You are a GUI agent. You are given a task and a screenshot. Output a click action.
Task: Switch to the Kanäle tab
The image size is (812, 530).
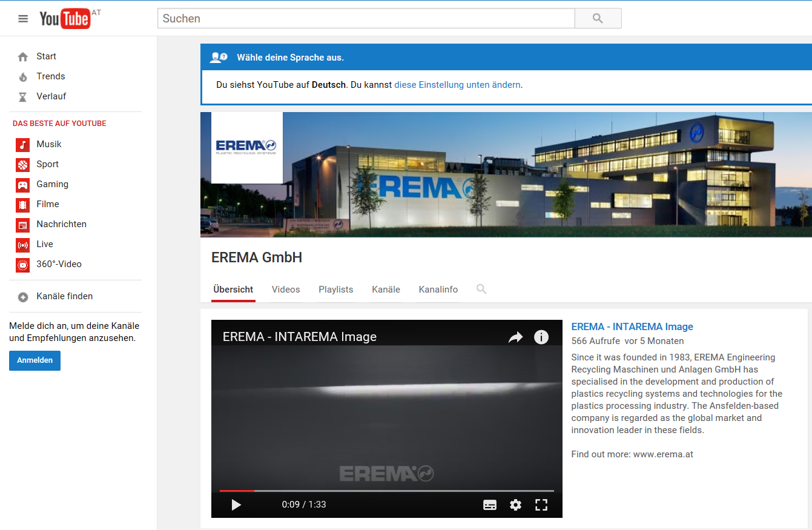(386, 290)
